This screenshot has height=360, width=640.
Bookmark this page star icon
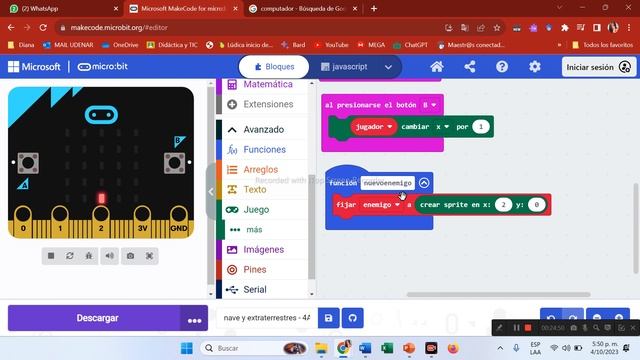(x=497, y=28)
